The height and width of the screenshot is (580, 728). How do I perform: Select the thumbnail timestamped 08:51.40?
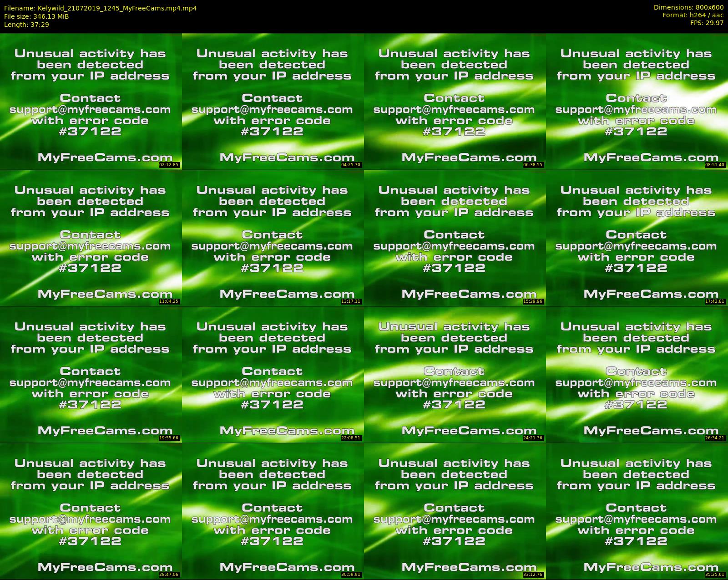click(637, 101)
